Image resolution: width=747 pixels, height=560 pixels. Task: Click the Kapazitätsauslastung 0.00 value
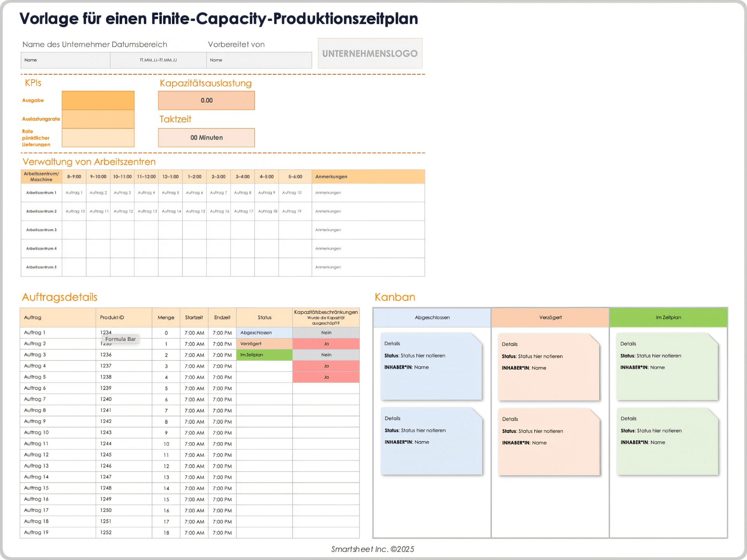coord(206,100)
